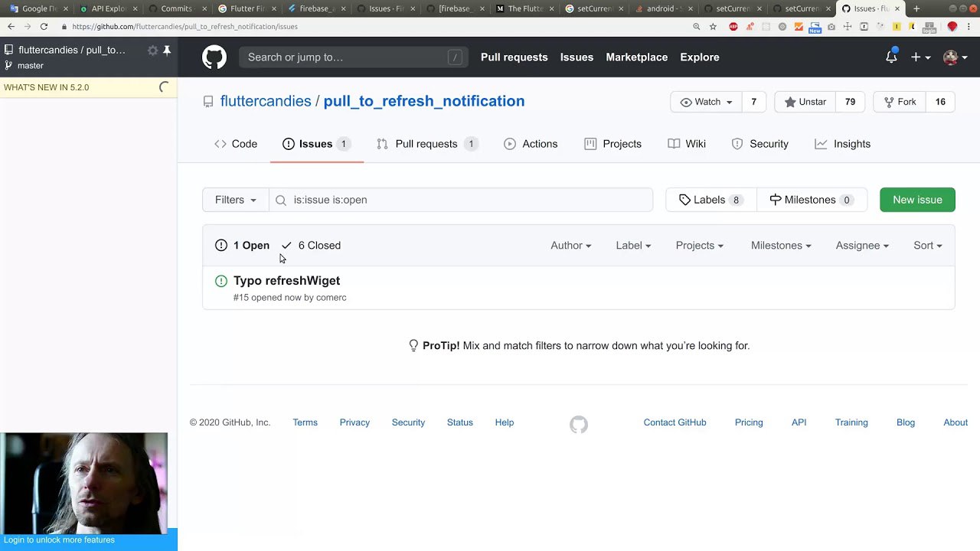Focus the issues search field
Viewport: 980px width, 551px height.
(461, 200)
